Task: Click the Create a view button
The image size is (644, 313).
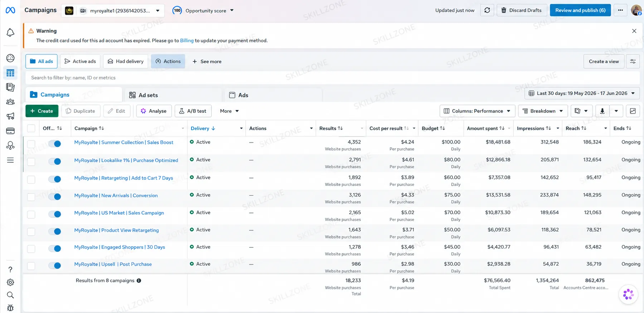Action: pos(604,62)
